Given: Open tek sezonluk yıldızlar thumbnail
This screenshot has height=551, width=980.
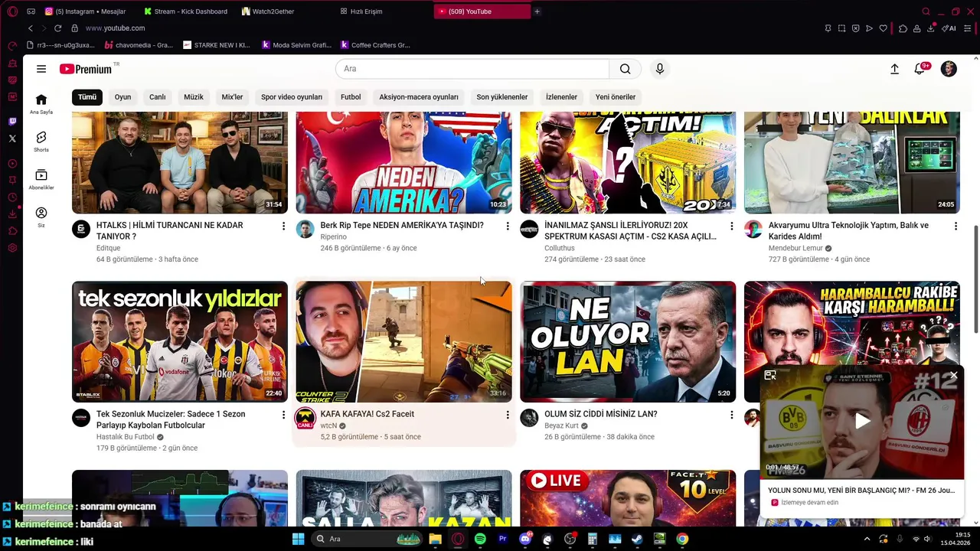Looking at the screenshot, I should 180,341.
